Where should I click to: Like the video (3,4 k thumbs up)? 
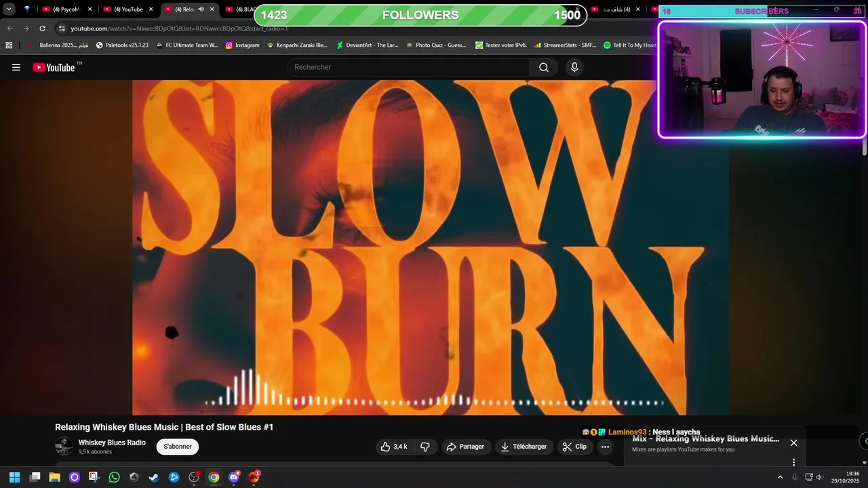pos(394,447)
